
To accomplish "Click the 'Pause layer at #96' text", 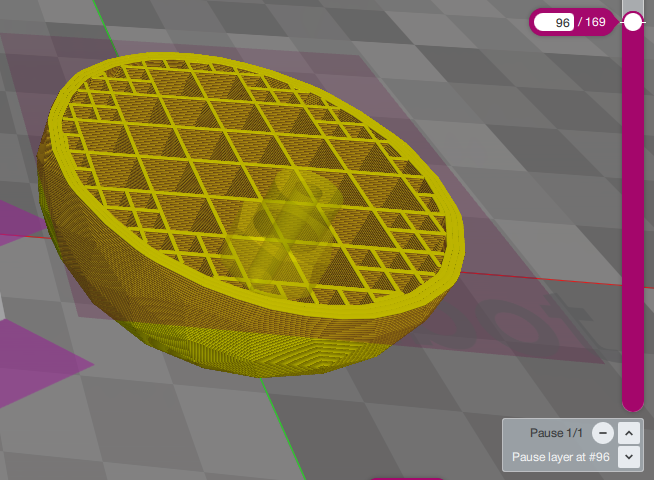I will pos(560,457).
